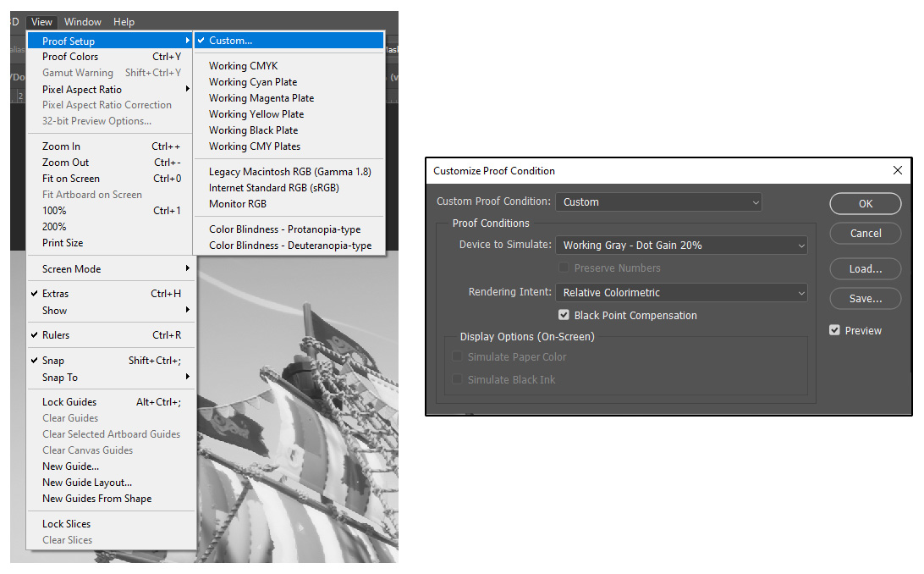Open the Custom Proof Condition dropdown
Image resolution: width=924 pixels, height=574 pixels.
[x=658, y=201]
